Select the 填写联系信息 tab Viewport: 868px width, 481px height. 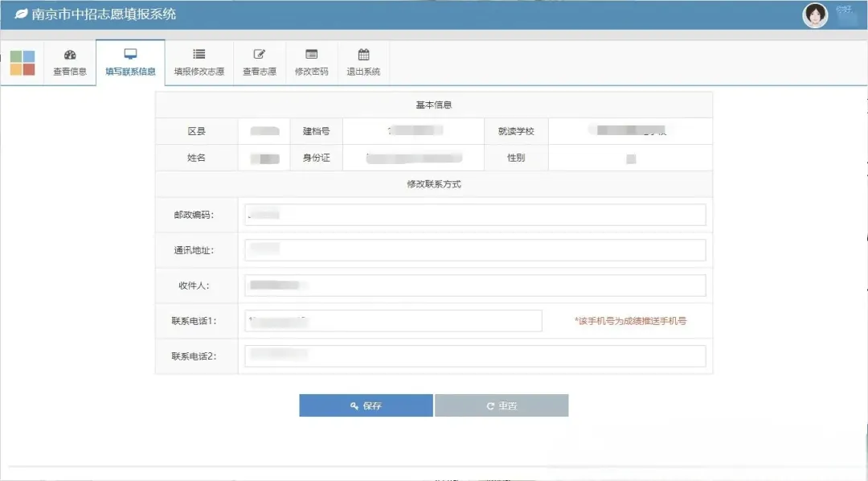pyautogui.click(x=131, y=63)
